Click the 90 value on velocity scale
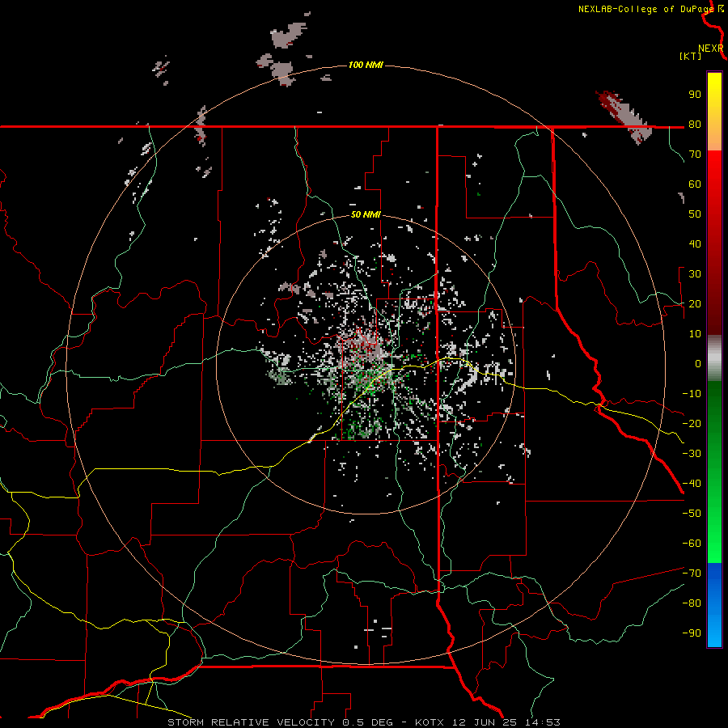 [x=695, y=95]
